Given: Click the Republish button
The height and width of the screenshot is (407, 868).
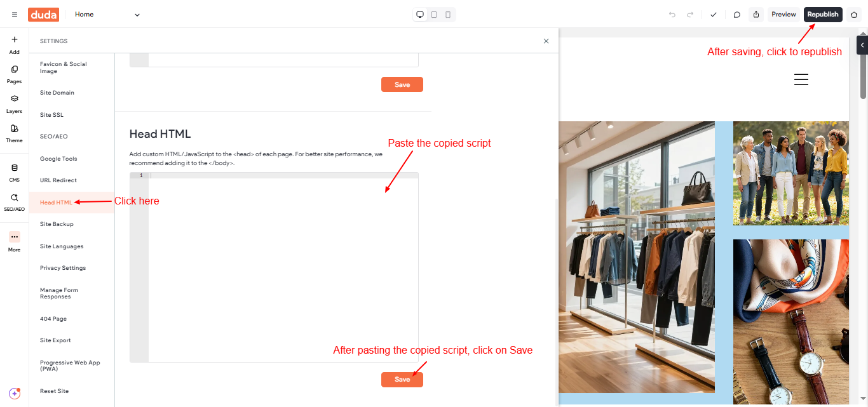Looking at the screenshot, I should [x=822, y=15].
